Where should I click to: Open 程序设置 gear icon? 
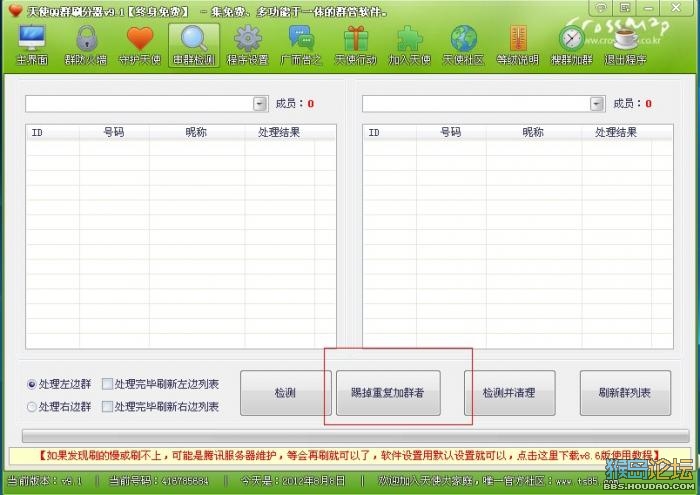(247, 45)
